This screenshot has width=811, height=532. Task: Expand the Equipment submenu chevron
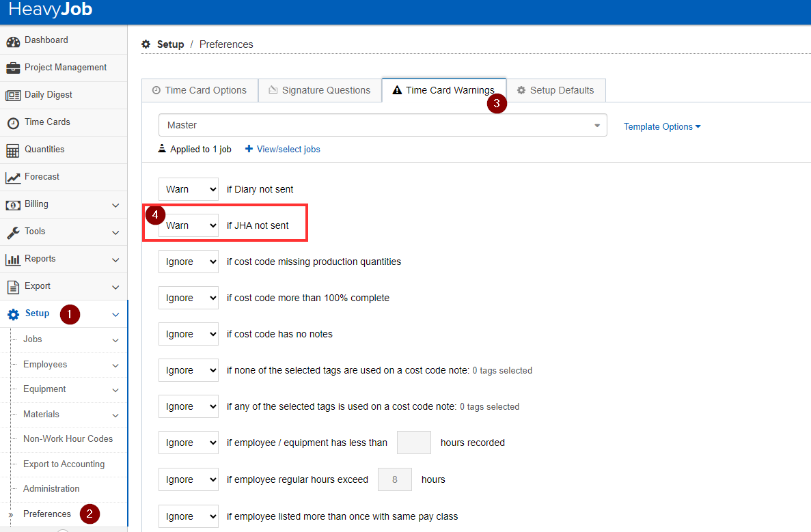click(x=115, y=391)
